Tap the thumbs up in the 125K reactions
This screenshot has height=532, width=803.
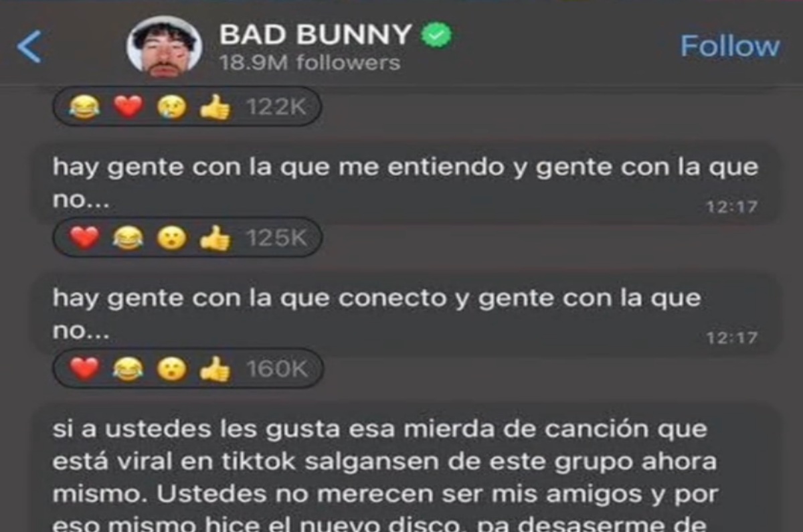[215, 238]
